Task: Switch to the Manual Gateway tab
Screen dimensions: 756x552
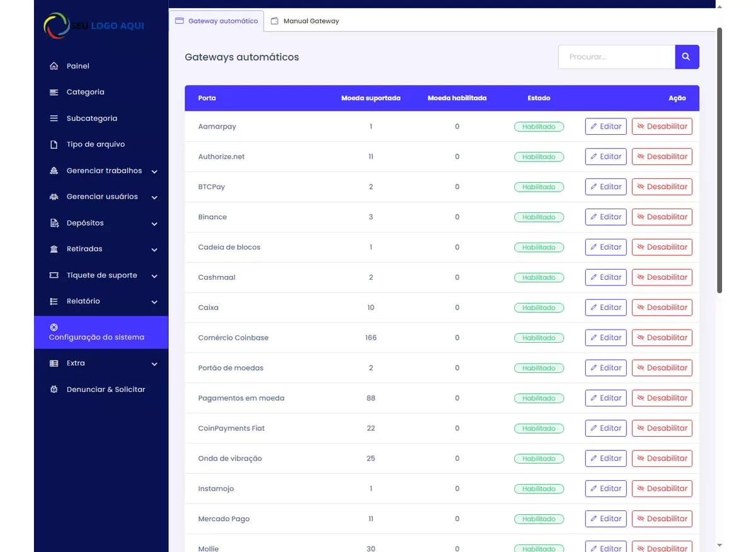Action: click(x=305, y=21)
